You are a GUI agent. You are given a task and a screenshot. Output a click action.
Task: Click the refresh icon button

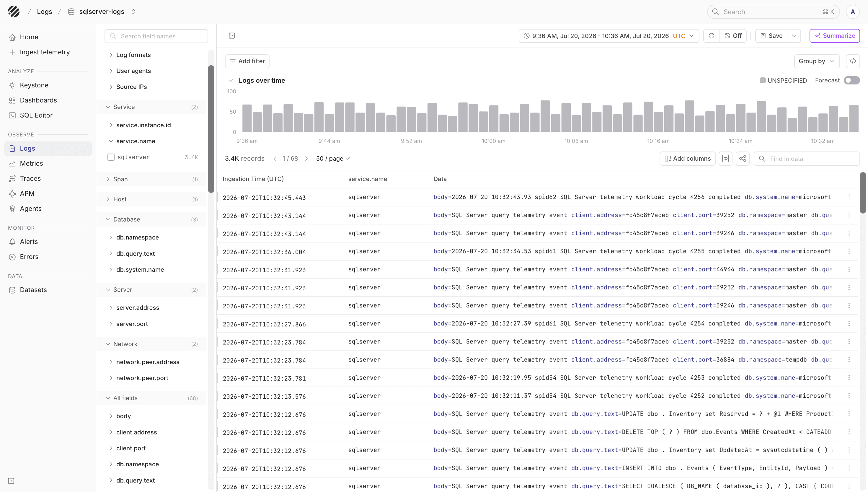coord(711,36)
